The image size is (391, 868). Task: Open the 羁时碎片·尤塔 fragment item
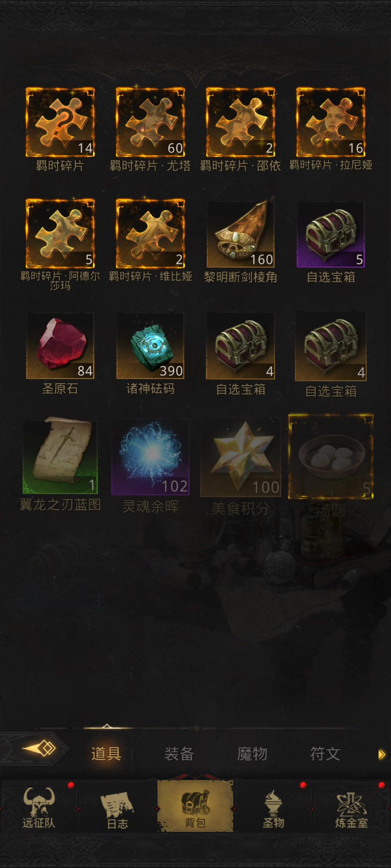[x=150, y=122]
